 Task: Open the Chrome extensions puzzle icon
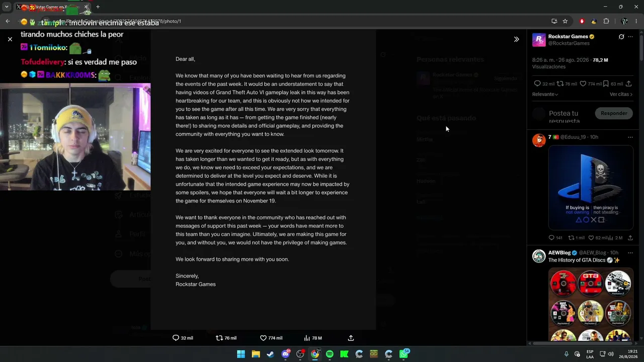tap(606, 21)
